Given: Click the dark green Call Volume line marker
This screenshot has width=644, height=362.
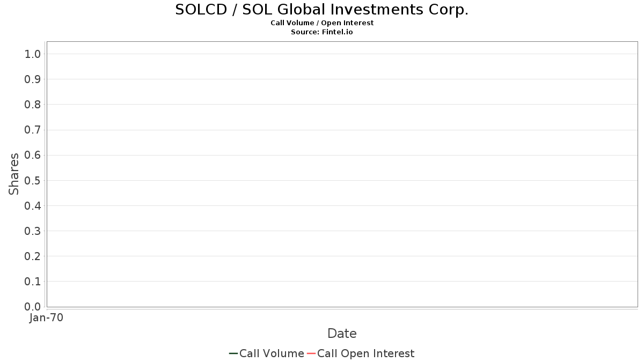Looking at the screenshot, I should pyautogui.click(x=233, y=353).
